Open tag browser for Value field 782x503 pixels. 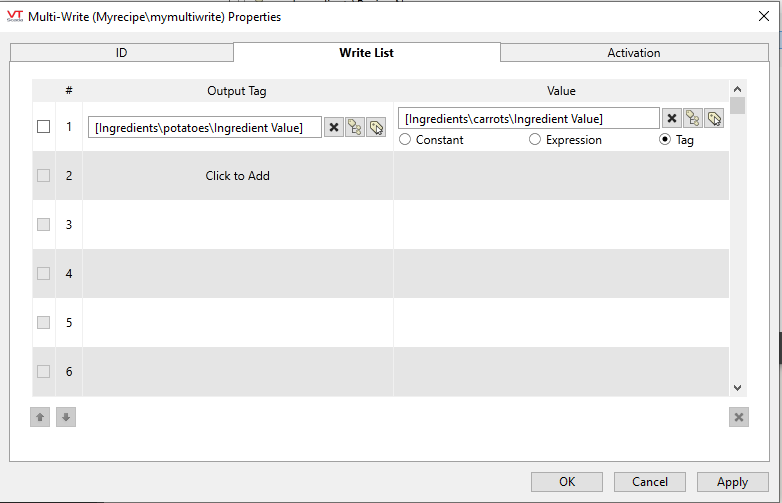(x=693, y=118)
